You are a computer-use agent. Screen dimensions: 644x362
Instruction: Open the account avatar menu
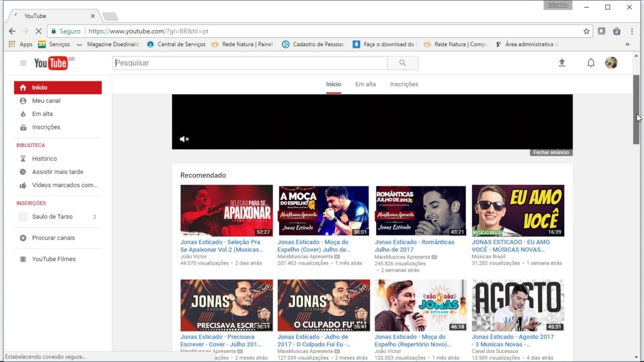coord(611,63)
